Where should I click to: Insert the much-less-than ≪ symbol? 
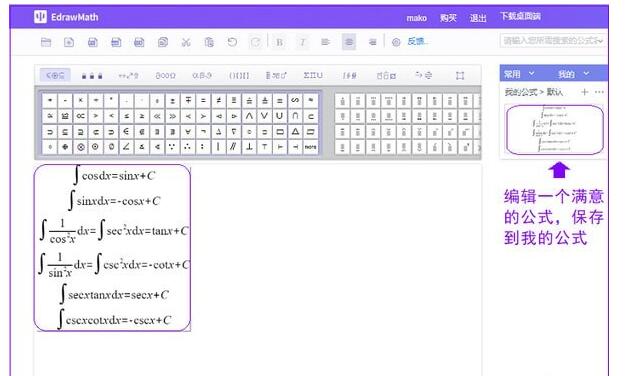tap(157, 116)
